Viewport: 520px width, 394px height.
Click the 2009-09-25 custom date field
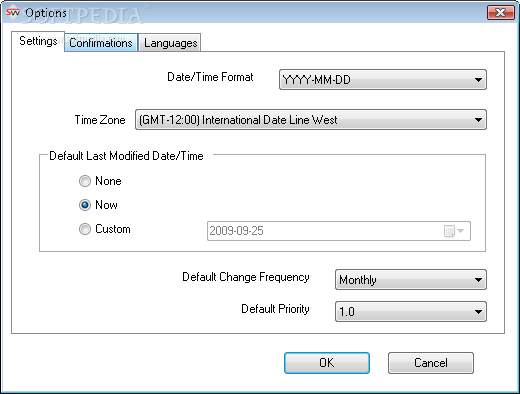339,231
